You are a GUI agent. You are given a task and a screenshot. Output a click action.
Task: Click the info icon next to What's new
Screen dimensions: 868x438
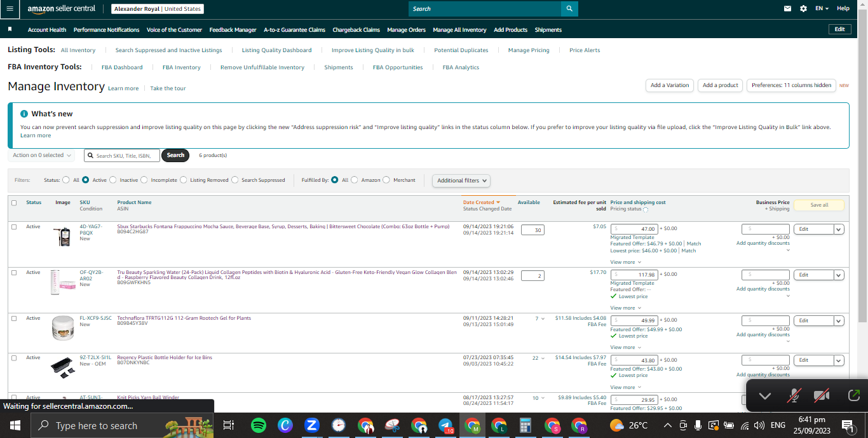pos(24,114)
